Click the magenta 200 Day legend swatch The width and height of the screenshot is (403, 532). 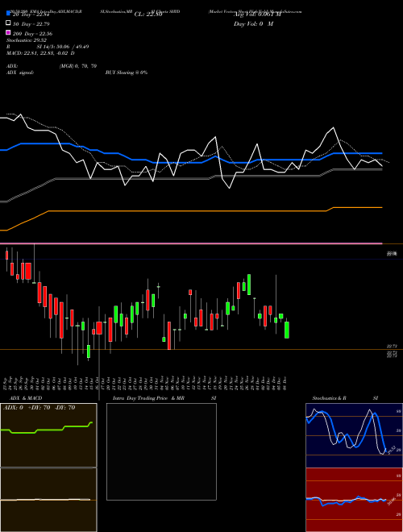click(x=8, y=32)
